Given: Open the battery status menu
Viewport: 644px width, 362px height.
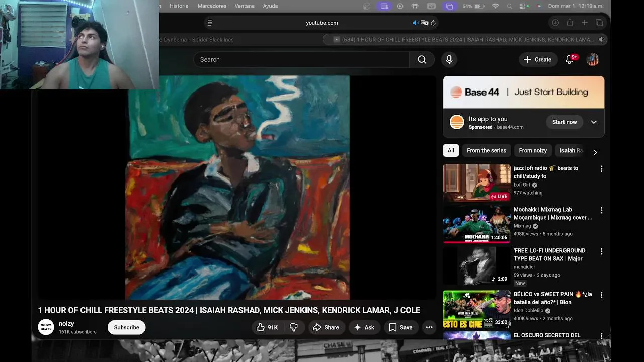Looking at the screenshot, I should point(473,6).
